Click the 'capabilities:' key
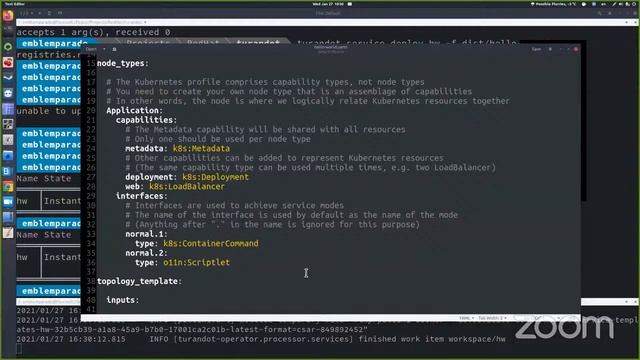This screenshot has height=360, width=640. 146,120
